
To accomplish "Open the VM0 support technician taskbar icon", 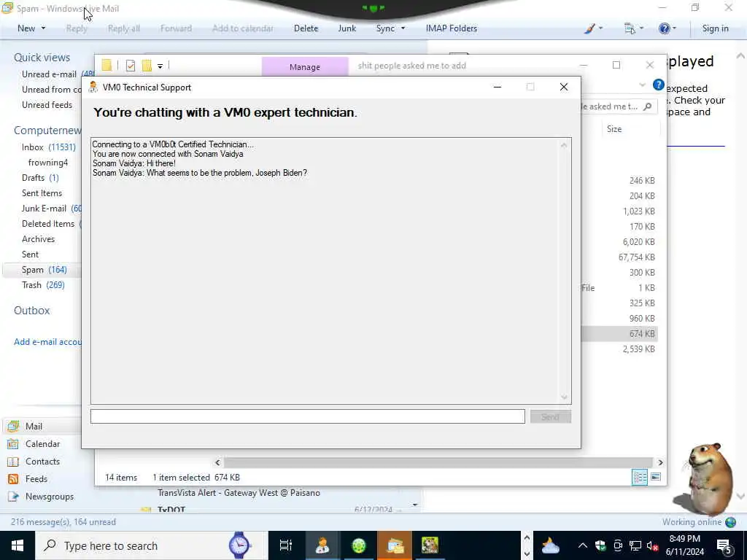I will click(322, 545).
